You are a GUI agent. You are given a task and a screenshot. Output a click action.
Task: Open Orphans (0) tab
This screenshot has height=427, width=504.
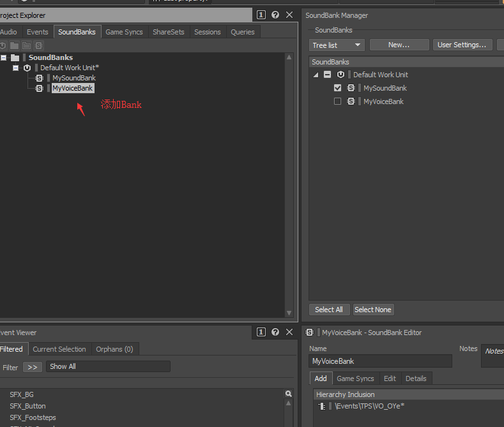click(x=114, y=349)
